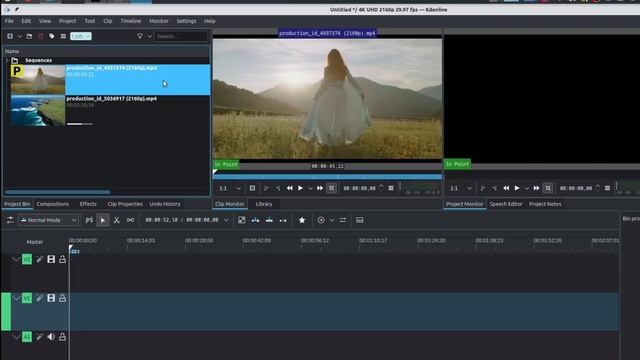Switch to the Library tab
This screenshot has height=360, width=640.
click(264, 204)
